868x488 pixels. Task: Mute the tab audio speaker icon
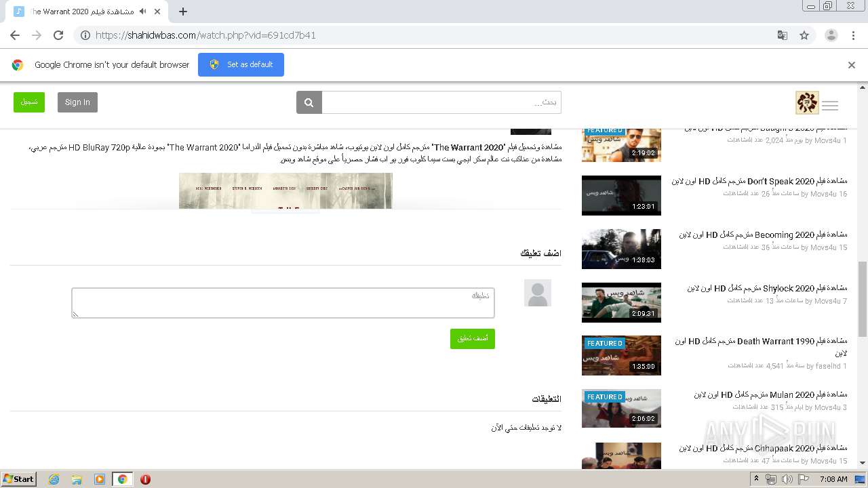click(142, 12)
